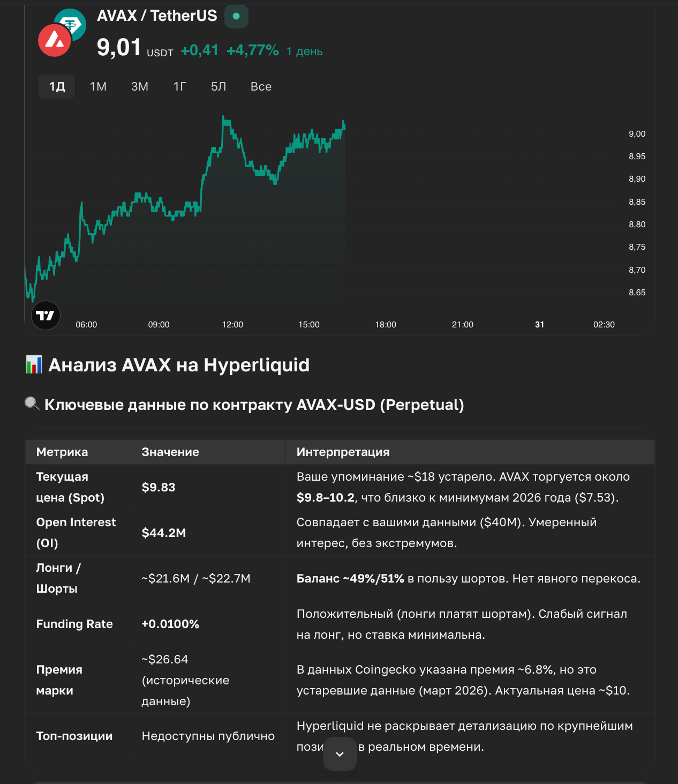Select 'Все' to show full history

(x=261, y=86)
